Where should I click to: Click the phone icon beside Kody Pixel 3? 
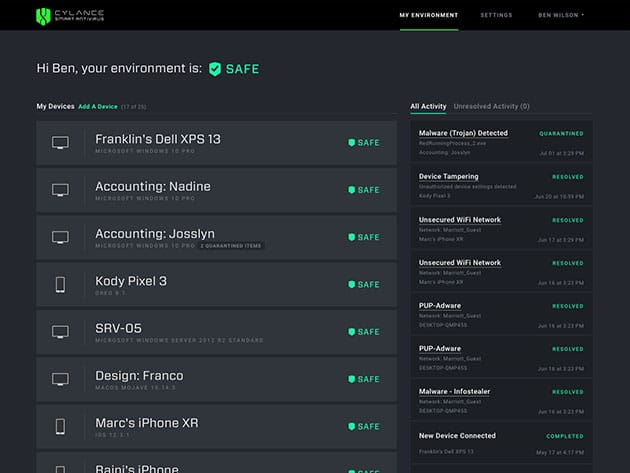60,284
